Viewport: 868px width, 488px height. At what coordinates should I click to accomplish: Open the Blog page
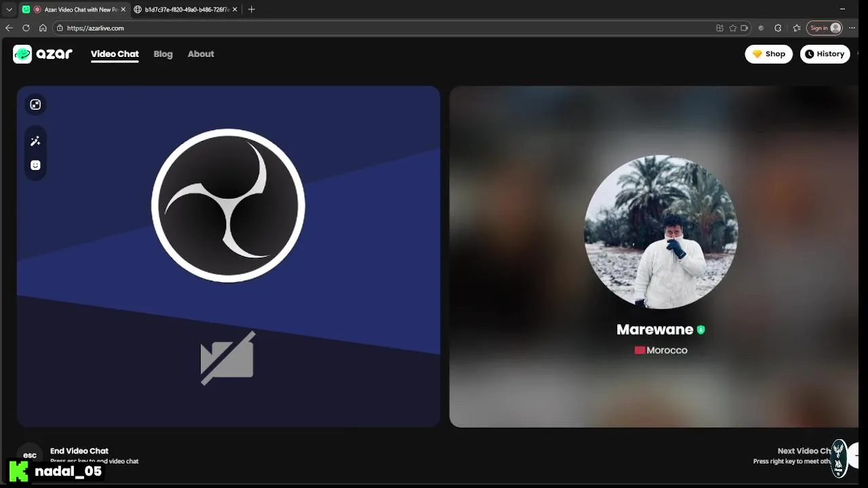pyautogui.click(x=163, y=54)
